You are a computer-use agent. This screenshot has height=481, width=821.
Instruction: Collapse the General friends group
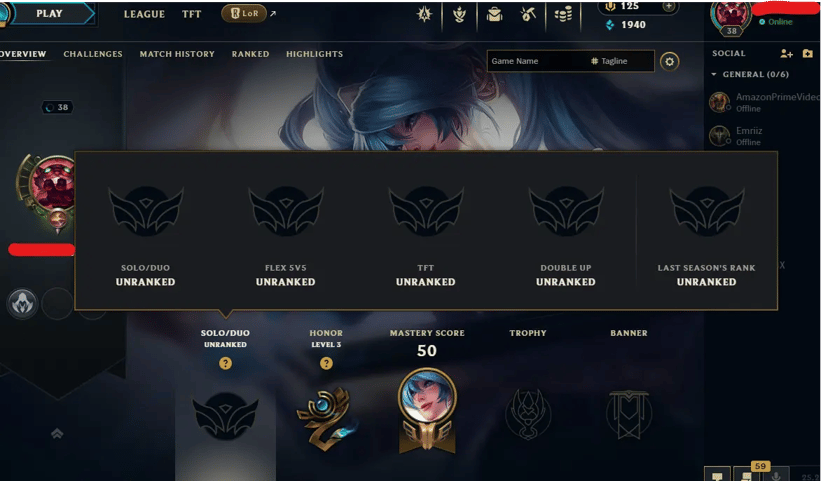tap(714, 74)
